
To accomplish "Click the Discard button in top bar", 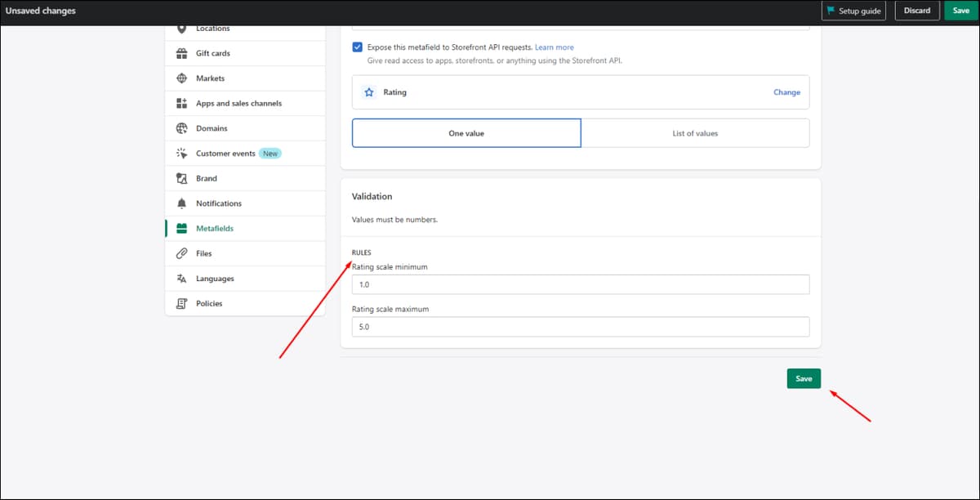I will (917, 11).
